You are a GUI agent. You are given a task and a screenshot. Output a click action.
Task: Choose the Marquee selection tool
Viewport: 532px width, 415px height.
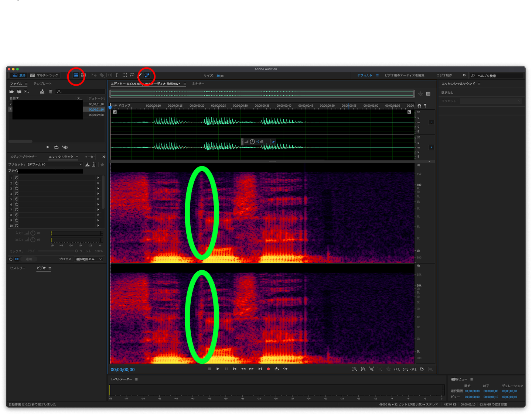pyautogui.click(x=125, y=75)
